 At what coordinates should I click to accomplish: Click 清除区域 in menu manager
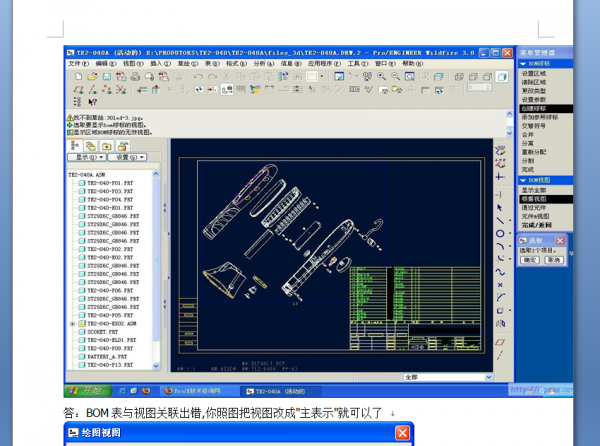[x=534, y=82]
